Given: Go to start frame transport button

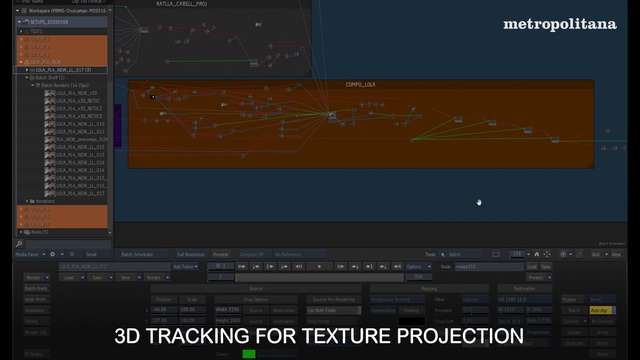Looking at the screenshot, I should click(242, 267).
